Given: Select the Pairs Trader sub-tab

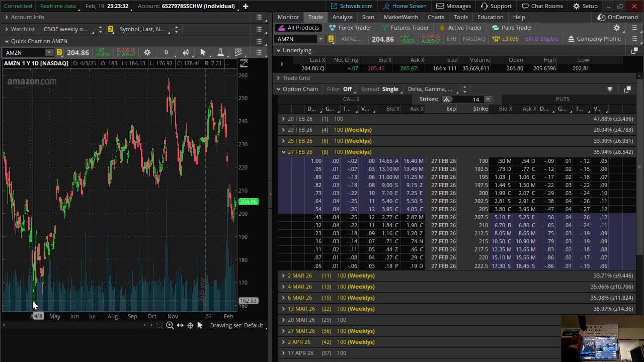Looking at the screenshot, I should (x=512, y=28).
